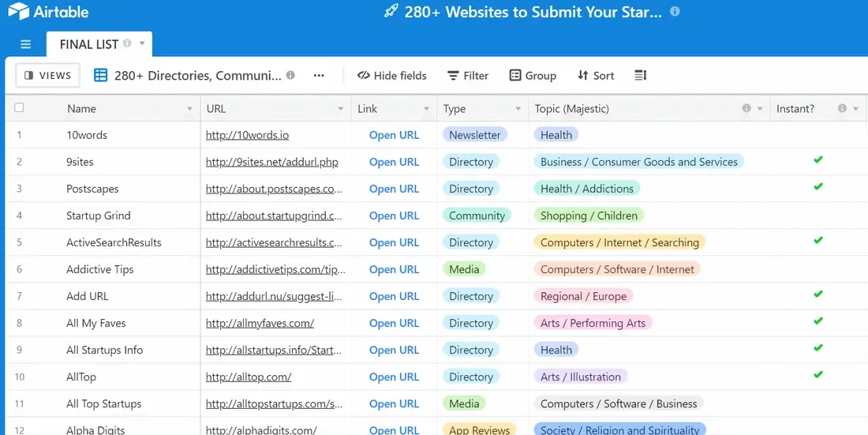The height and width of the screenshot is (435, 868).
Task: Toggle the Instant? check for All My Faves
Action: click(818, 321)
